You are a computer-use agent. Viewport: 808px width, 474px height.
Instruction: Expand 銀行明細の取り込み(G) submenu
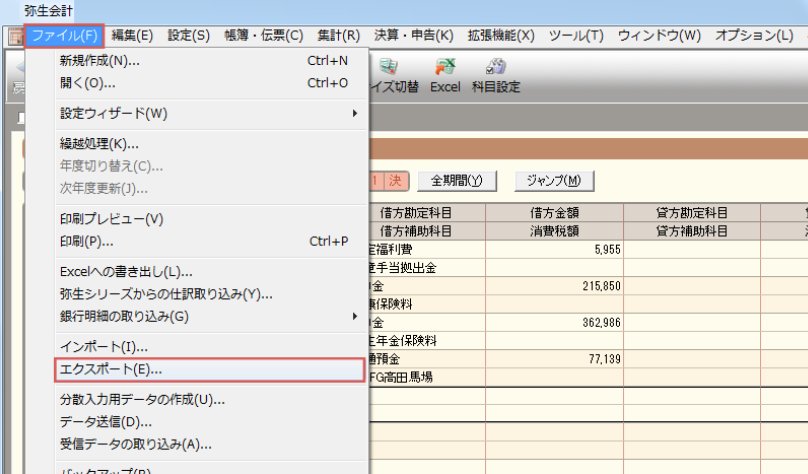click(x=211, y=316)
